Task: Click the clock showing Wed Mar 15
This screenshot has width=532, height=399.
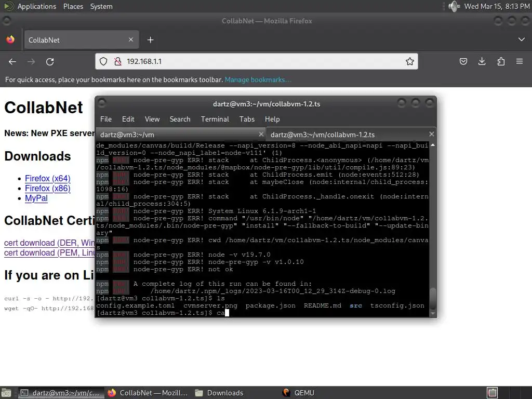Action: [x=497, y=6]
